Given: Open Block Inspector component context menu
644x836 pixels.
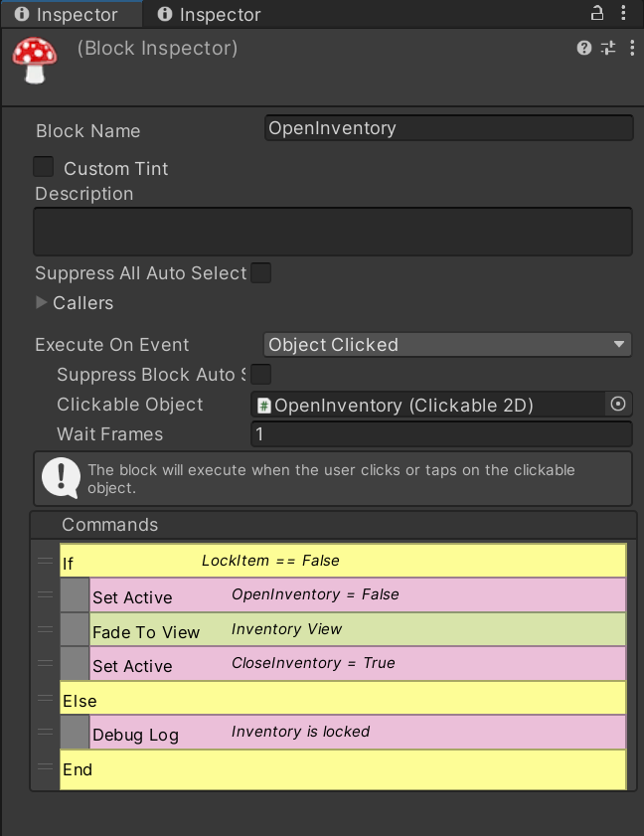Looking at the screenshot, I should [632, 48].
